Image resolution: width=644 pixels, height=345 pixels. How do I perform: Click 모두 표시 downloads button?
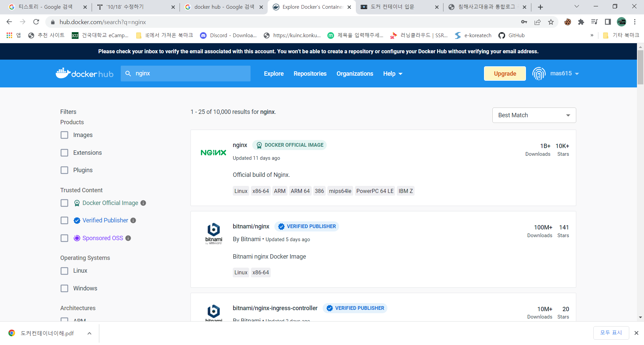pos(611,333)
